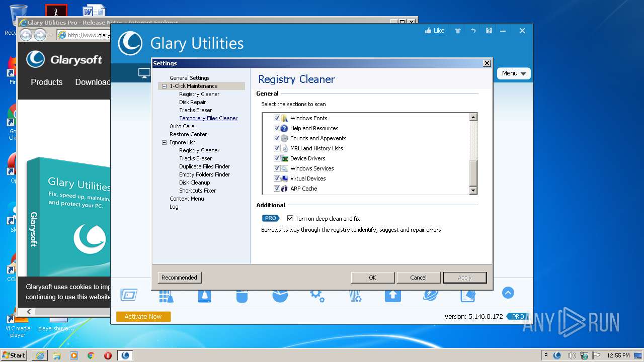This screenshot has height=362, width=644.
Task: Select Restore Center in the settings tree
Action: coord(188,134)
